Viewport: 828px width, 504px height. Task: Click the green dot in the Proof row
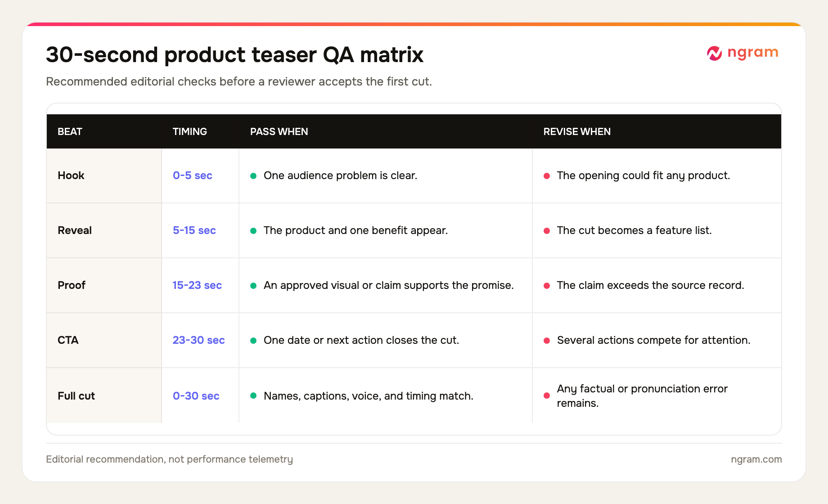(253, 286)
